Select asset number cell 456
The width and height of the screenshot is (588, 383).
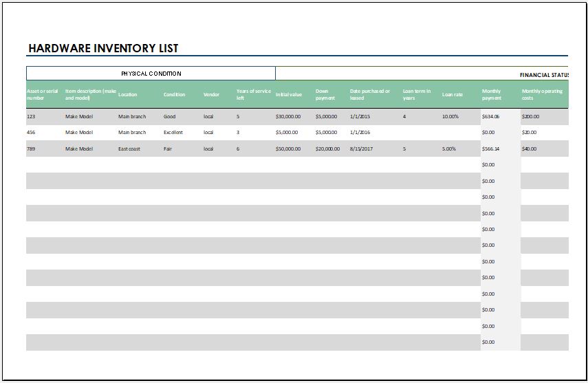31,133
